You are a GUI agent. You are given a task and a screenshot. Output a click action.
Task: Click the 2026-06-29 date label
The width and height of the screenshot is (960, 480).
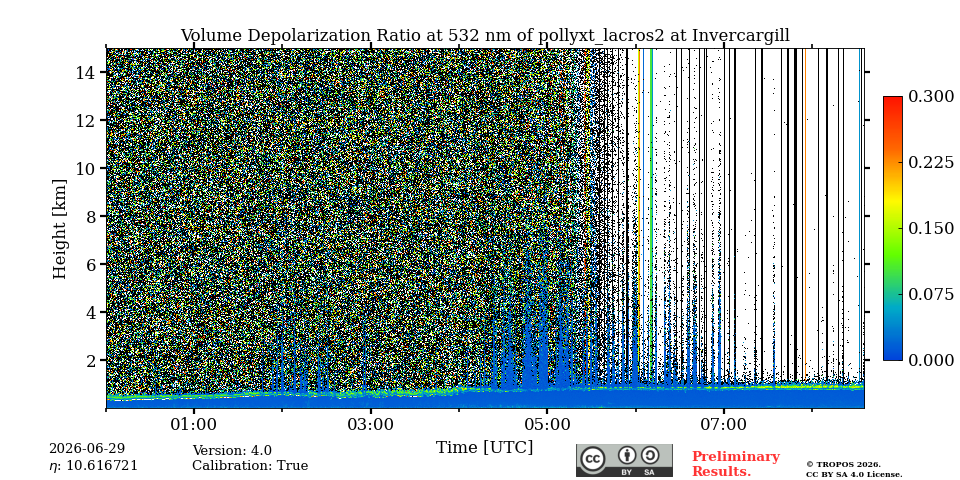87,449
